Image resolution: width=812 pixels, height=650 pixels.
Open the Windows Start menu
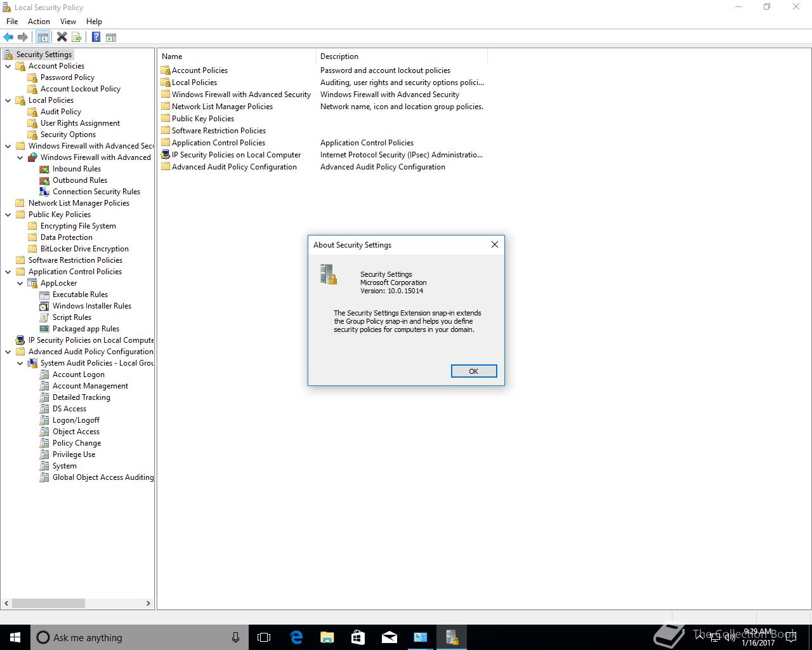[x=15, y=637]
